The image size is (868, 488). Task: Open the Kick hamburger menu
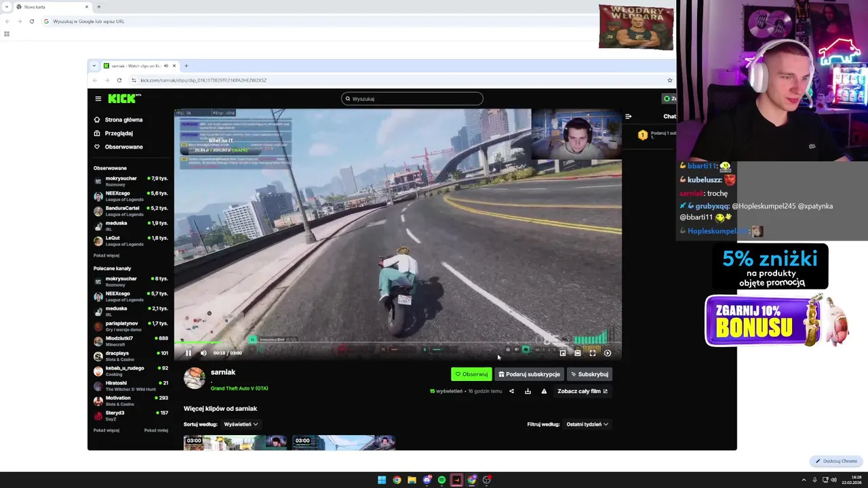tap(98, 99)
